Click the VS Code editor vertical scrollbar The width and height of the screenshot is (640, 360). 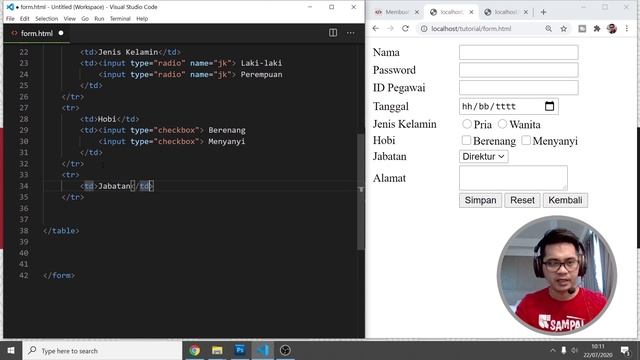(x=360, y=192)
